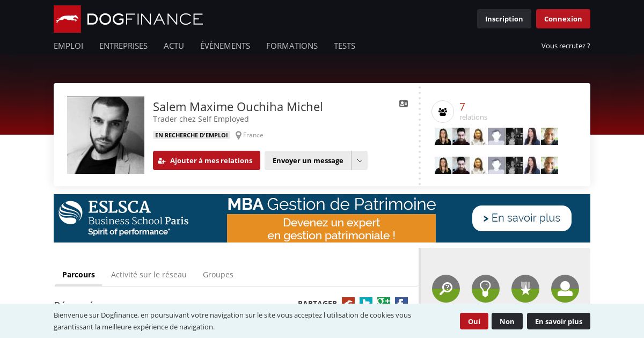Accept cookies with the Oui button
The width and height of the screenshot is (644, 338).
click(x=474, y=321)
